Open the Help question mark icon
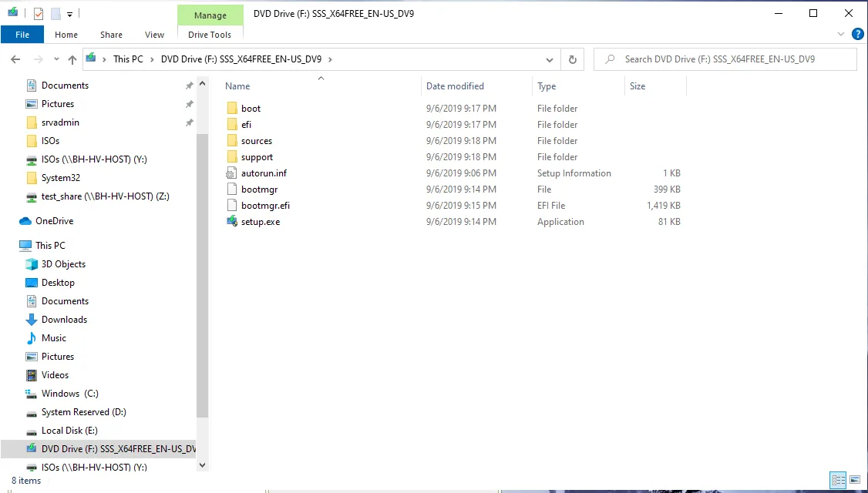 [857, 35]
